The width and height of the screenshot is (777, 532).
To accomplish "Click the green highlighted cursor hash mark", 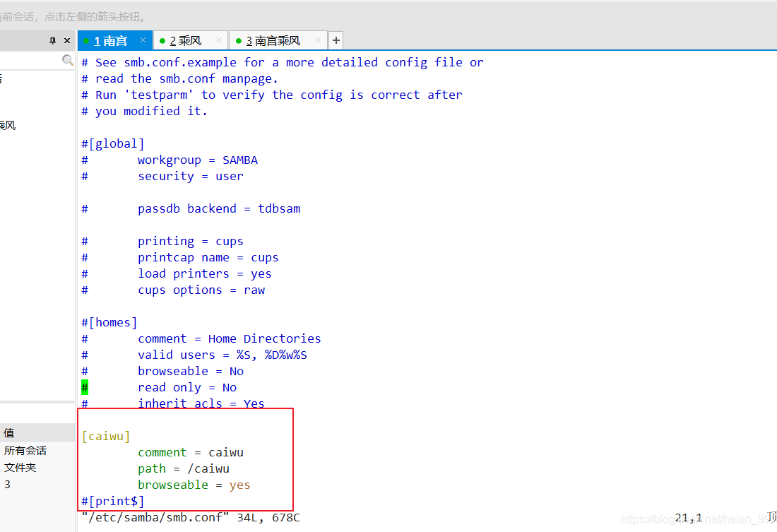I will pos(85,387).
